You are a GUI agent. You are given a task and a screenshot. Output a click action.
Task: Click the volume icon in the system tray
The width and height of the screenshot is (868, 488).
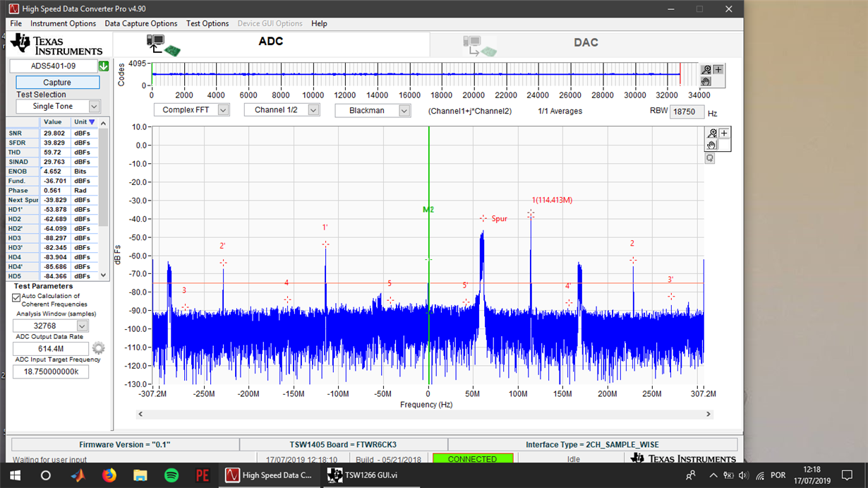744,475
